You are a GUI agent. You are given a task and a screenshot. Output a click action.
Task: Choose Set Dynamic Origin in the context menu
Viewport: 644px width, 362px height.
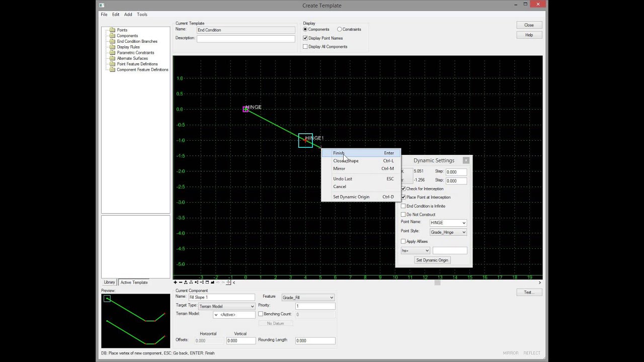(361, 197)
